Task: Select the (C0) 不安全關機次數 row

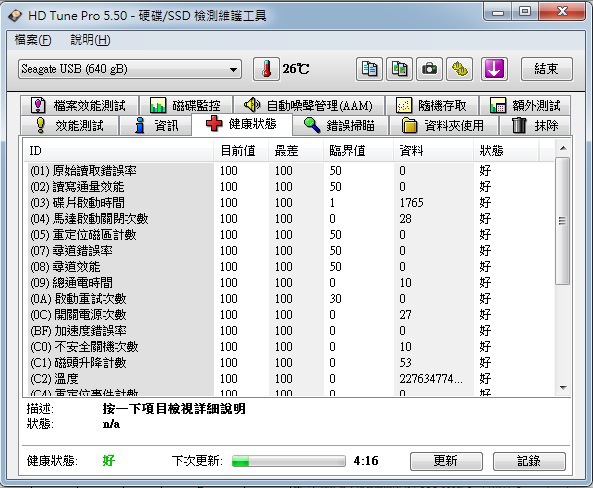Action: (x=289, y=347)
